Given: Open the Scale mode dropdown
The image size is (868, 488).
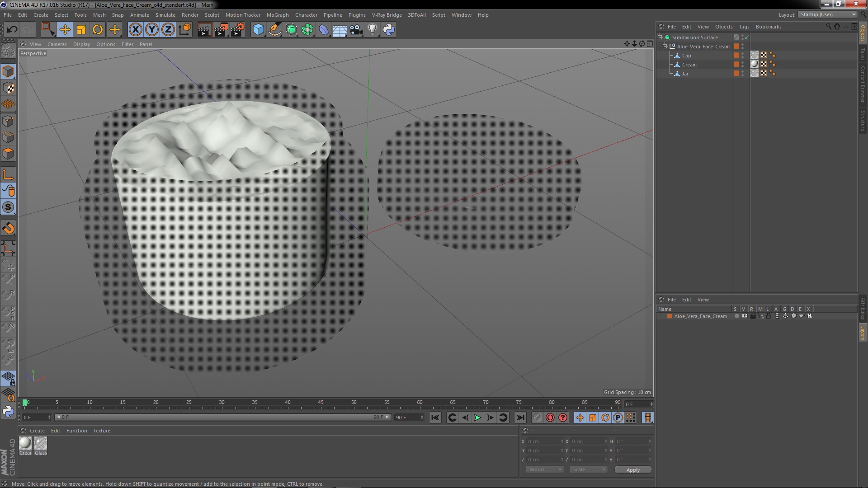Looking at the screenshot, I should (588, 470).
